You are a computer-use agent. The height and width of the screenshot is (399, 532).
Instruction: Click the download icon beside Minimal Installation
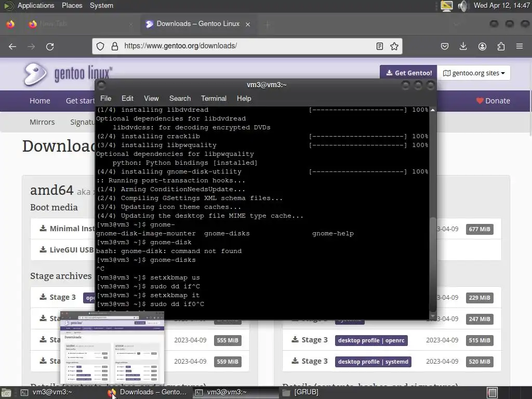43,229
